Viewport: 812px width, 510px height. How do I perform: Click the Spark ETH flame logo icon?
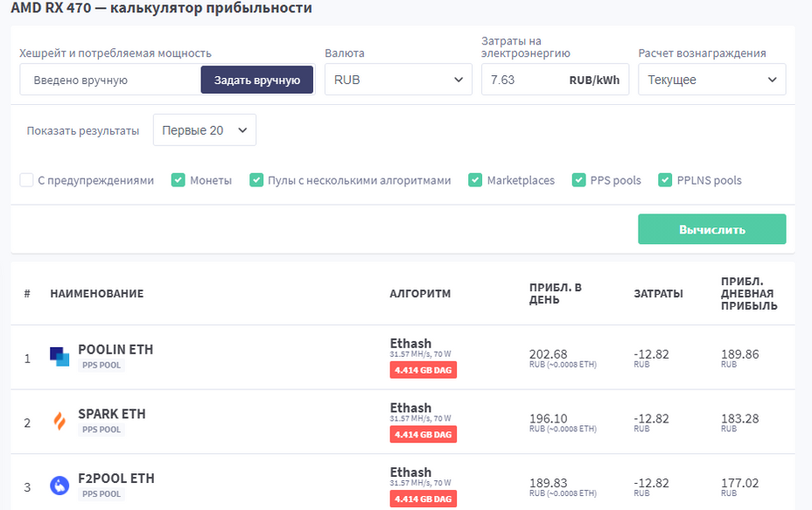click(59, 422)
